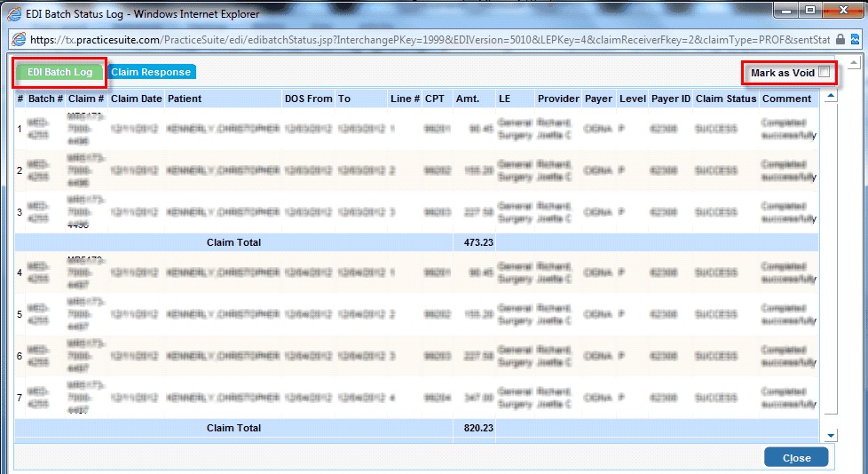868x474 pixels.
Task: Click the page icon left of the URL
Action: [x=19, y=40]
